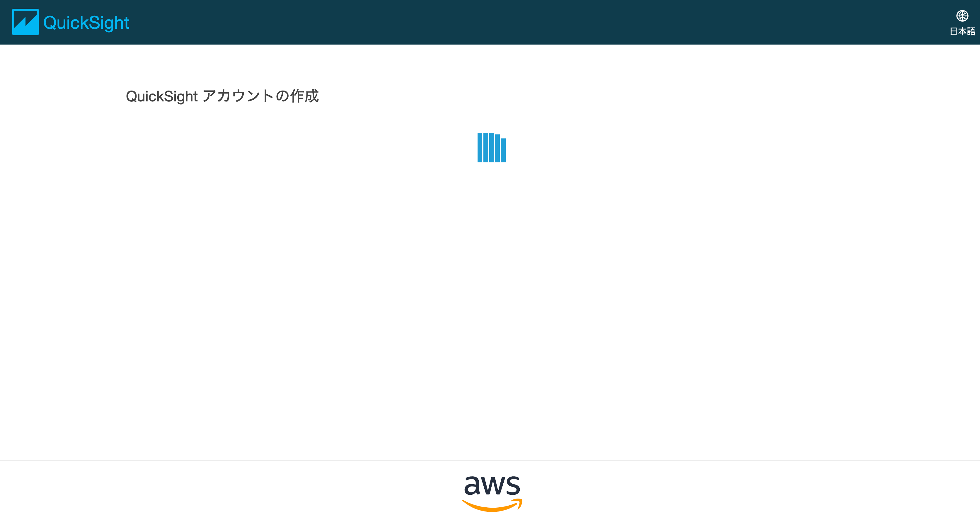Click the word QuickSight in page heading
This screenshot has height=527, width=980.
(x=162, y=96)
